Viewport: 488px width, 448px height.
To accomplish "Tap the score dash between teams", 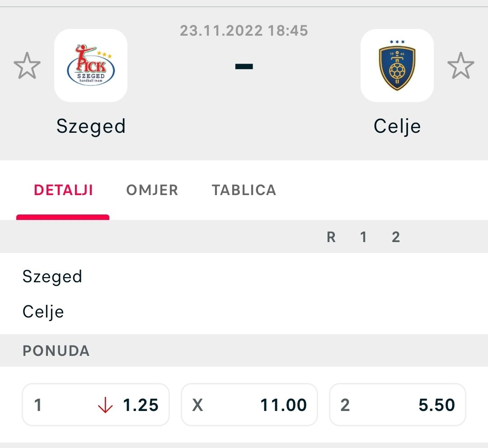I will pos(244,66).
